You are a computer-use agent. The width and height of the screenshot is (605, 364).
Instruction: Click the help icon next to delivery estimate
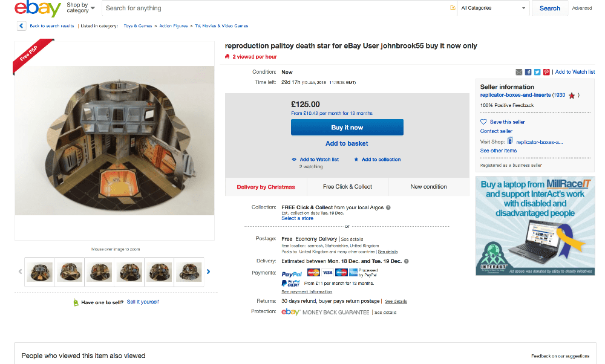pos(407,261)
